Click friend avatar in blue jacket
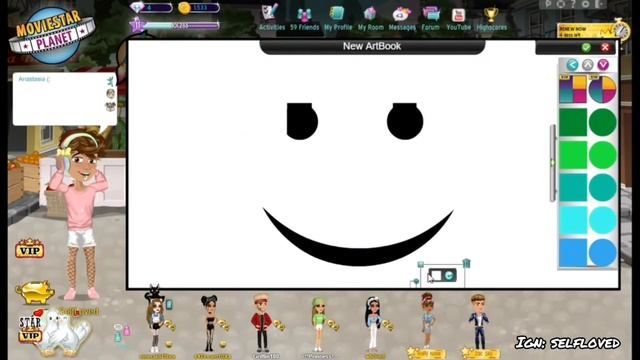640x360 pixels. pos(479,322)
